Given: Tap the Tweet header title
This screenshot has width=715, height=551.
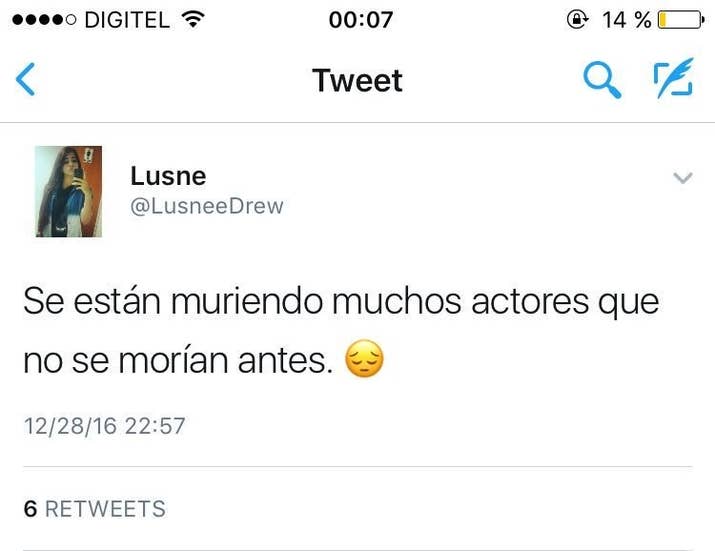Looking at the screenshot, I should [x=357, y=80].
